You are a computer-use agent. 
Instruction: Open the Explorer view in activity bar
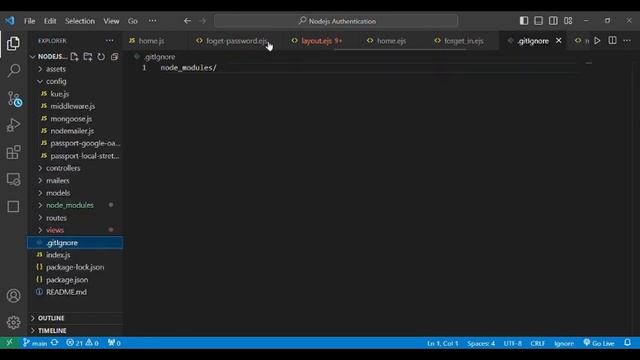[x=13, y=43]
